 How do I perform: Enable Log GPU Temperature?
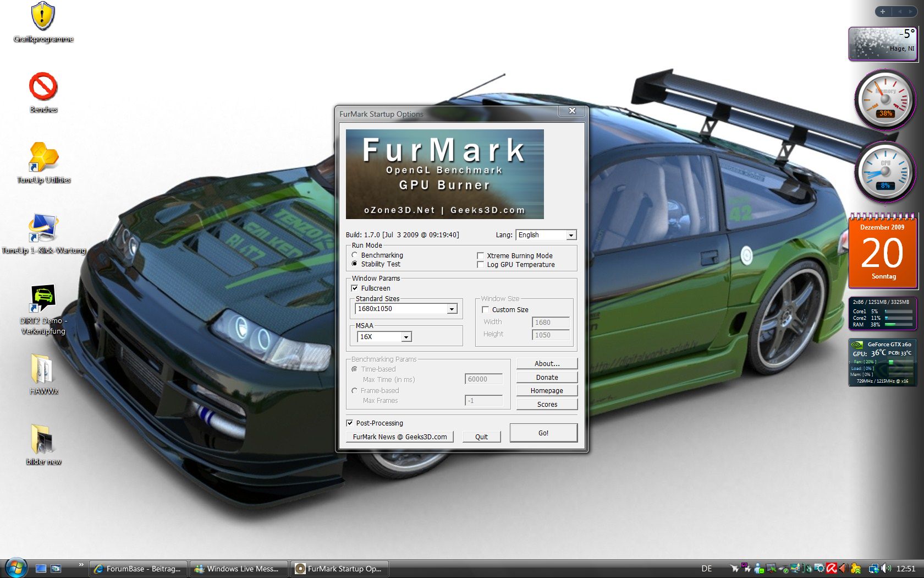coord(516,264)
